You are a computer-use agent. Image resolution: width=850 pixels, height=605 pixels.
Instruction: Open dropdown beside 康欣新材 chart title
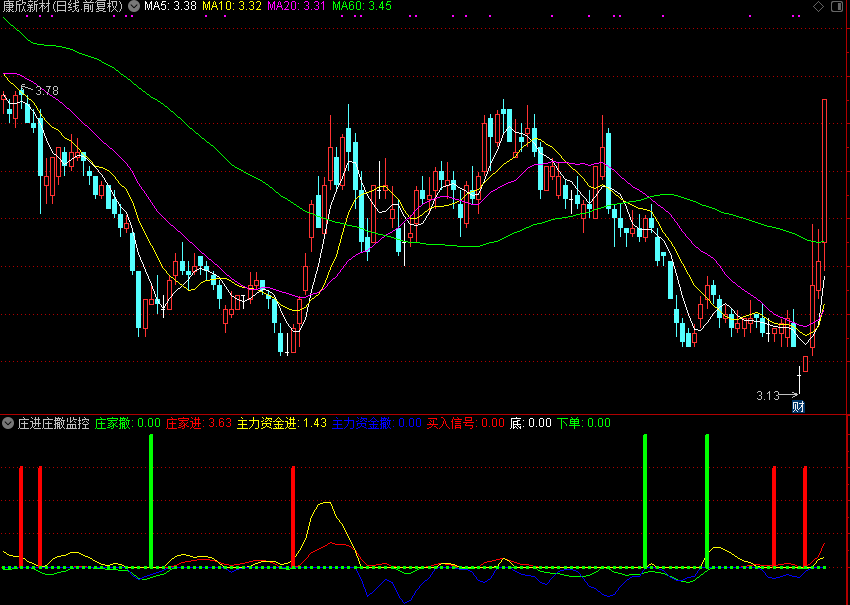click(134, 6)
